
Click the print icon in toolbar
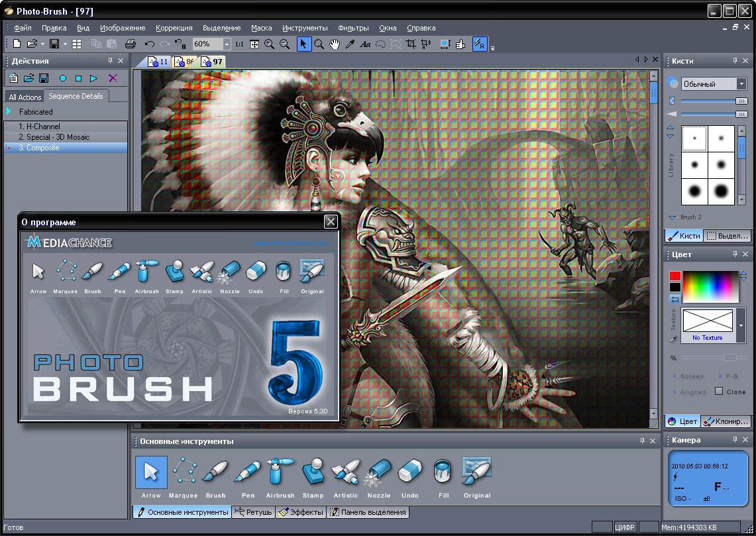tap(130, 44)
